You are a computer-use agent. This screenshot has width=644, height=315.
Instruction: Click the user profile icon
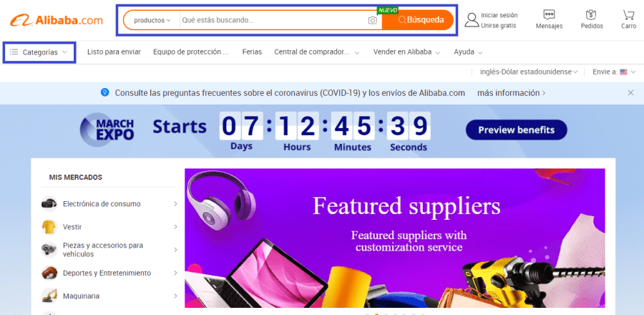(x=472, y=20)
